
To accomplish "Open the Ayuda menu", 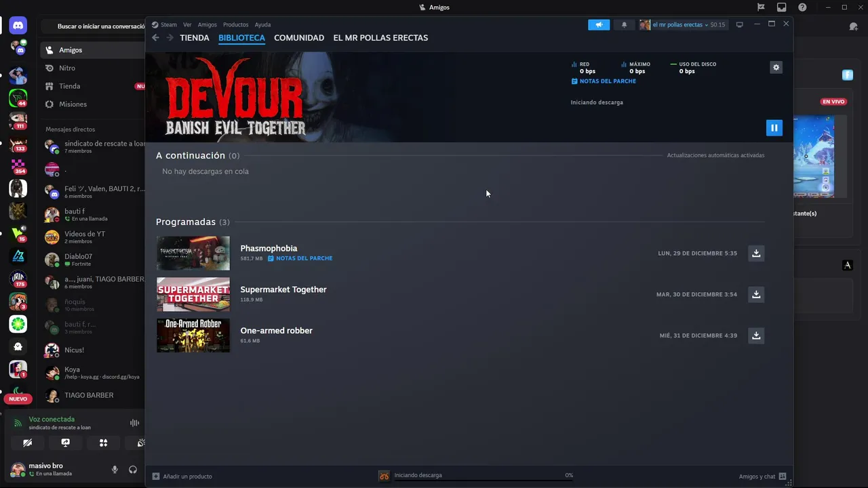I will click(262, 24).
